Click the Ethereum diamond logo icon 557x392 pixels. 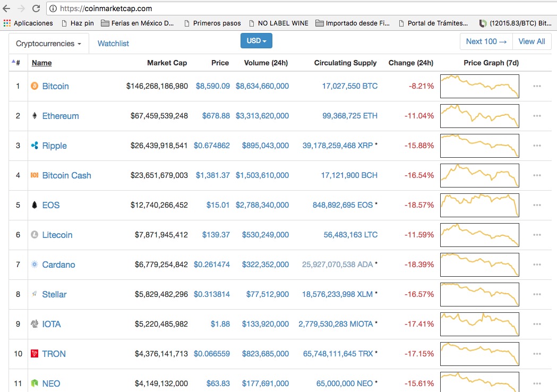point(35,115)
